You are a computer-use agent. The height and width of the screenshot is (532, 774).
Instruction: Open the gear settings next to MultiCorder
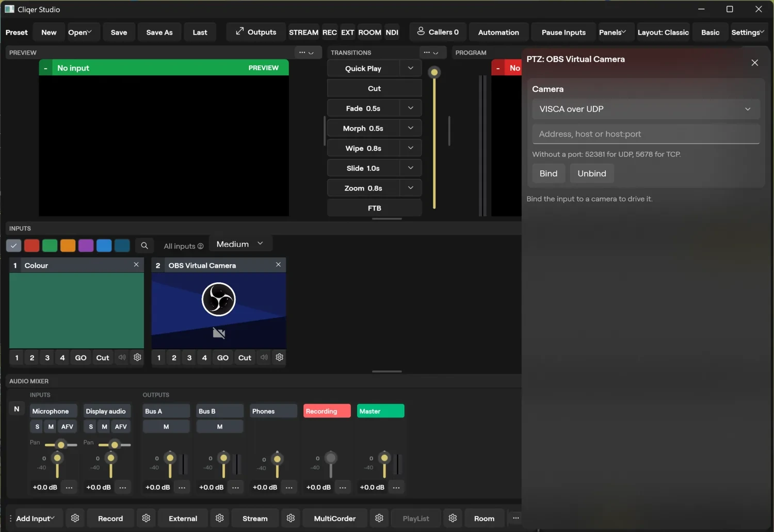click(379, 518)
